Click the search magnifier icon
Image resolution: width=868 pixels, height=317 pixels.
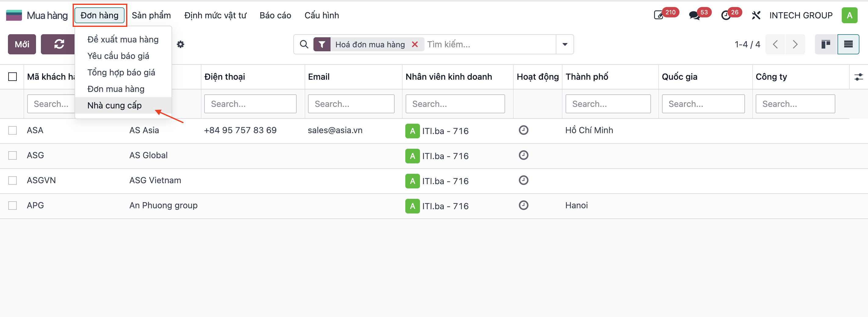click(x=304, y=44)
